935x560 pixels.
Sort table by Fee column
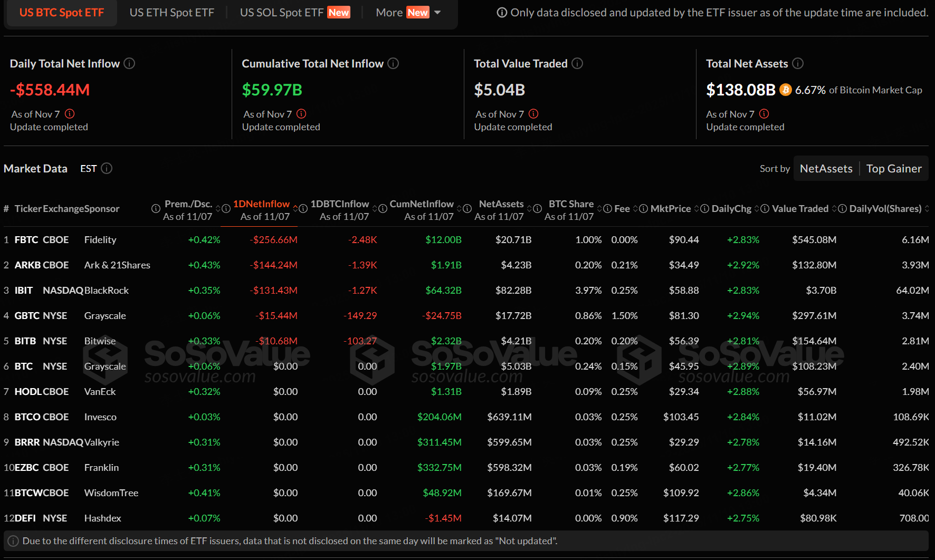622,209
